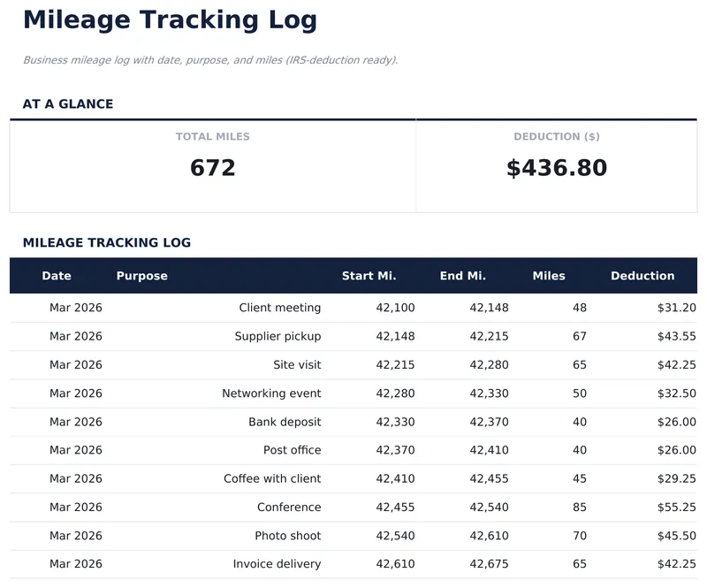Click the Date column header
Image resolution: width=707 pixels, height=588 pixels.
point(57,276)
